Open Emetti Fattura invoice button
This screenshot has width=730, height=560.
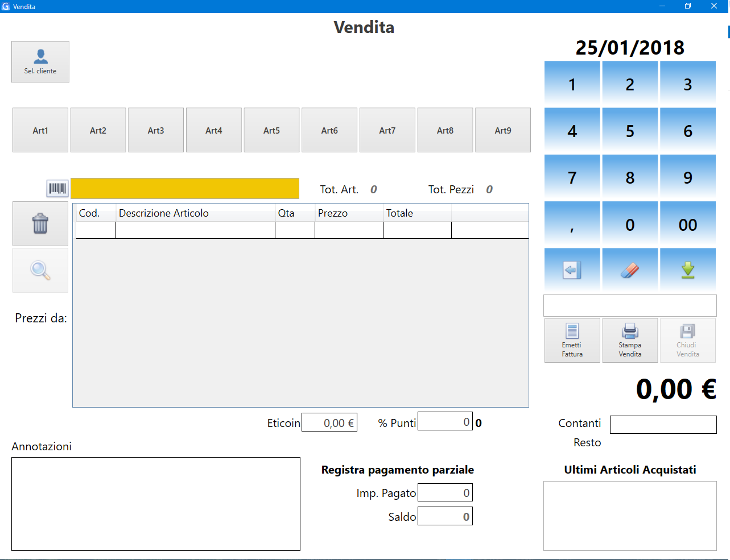(572, 340)
